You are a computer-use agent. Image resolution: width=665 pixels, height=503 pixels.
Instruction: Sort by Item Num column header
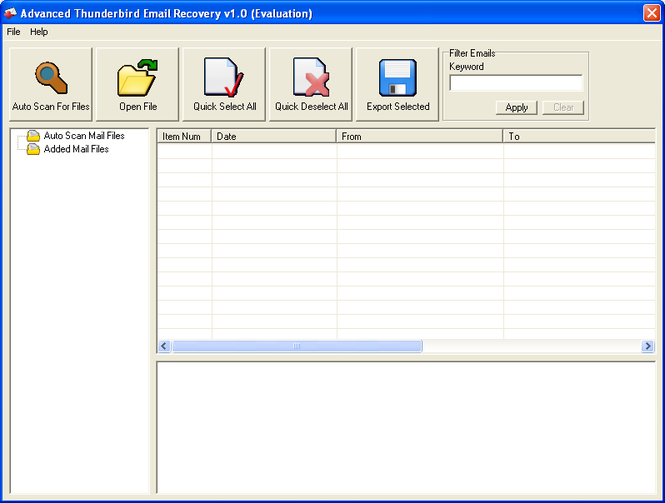[x=184, y=136]
